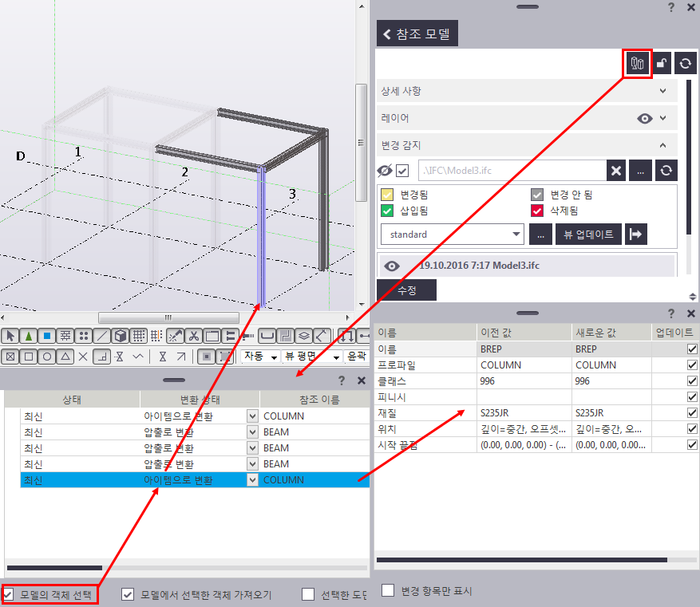Click the 수정 button
700x607 pixels.
407,290
